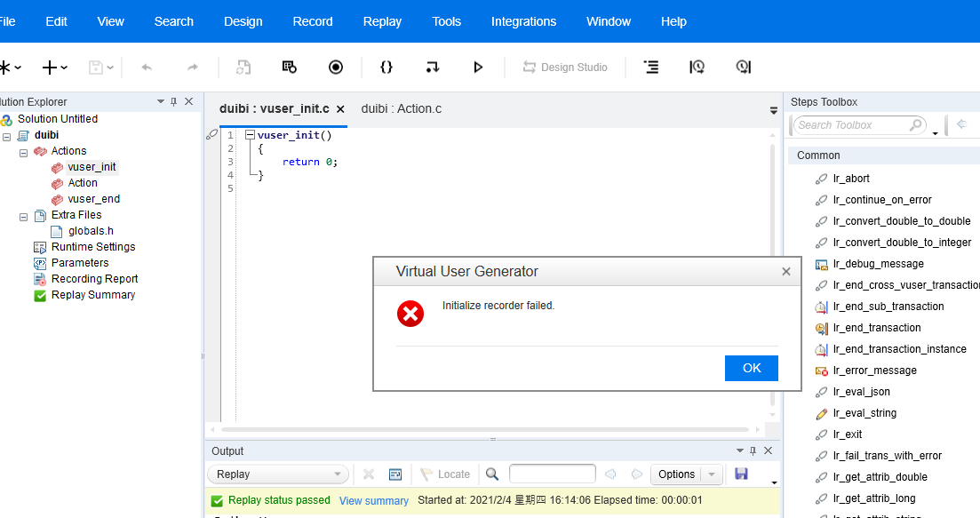The height and width of the screenshot is (518, 980).
Task: Click the rightmost magnifier clock toolbar icon
Action: click(x=743, y=67)
